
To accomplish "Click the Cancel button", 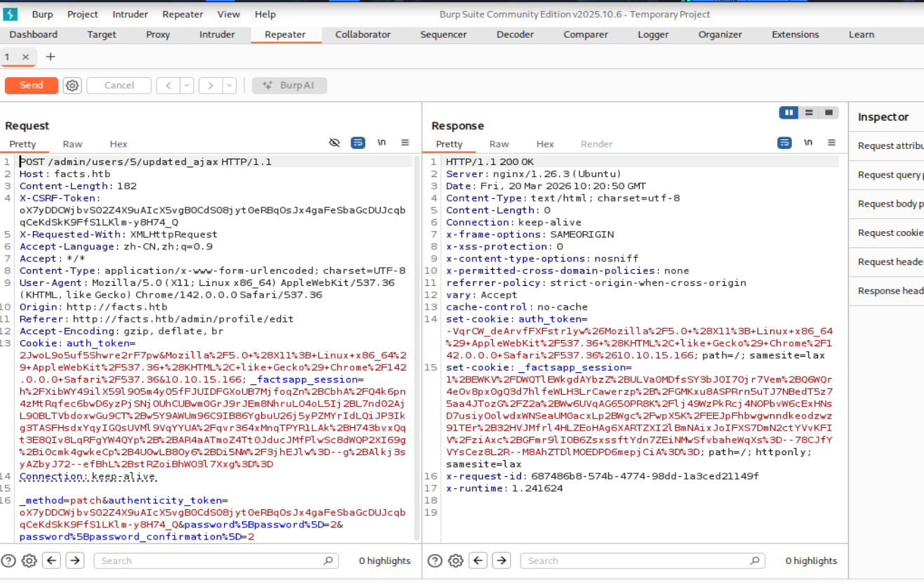I will coord(119,86).
